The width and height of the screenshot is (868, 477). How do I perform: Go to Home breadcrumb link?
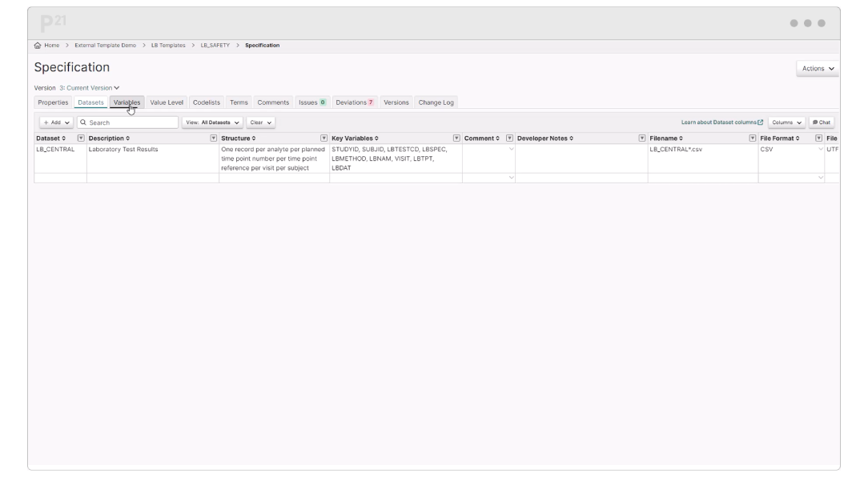(x=51, y=46)
